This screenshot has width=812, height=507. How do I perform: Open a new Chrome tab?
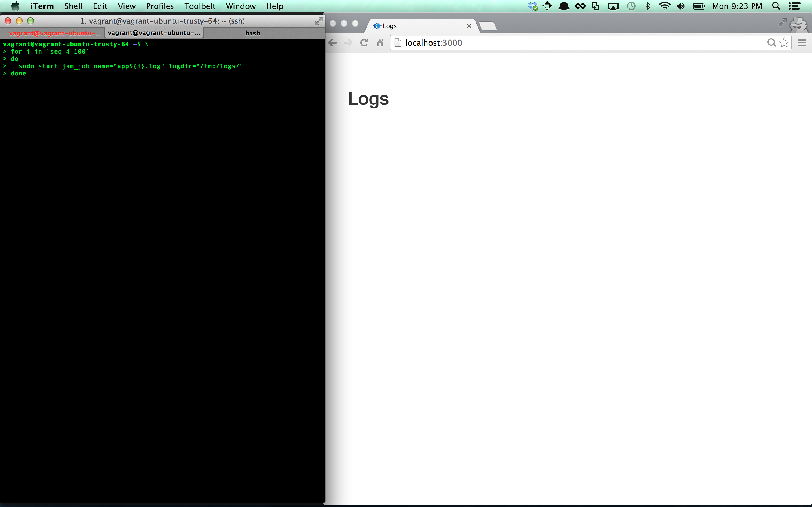[487, 26]
